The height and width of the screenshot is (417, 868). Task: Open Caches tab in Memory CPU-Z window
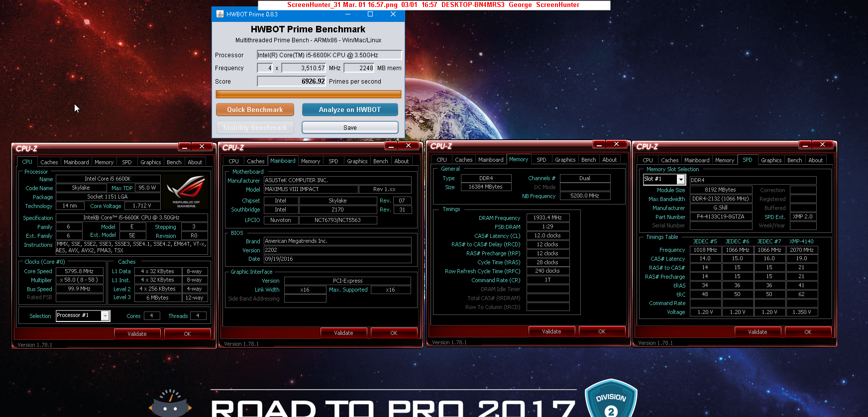click(464, 160)
